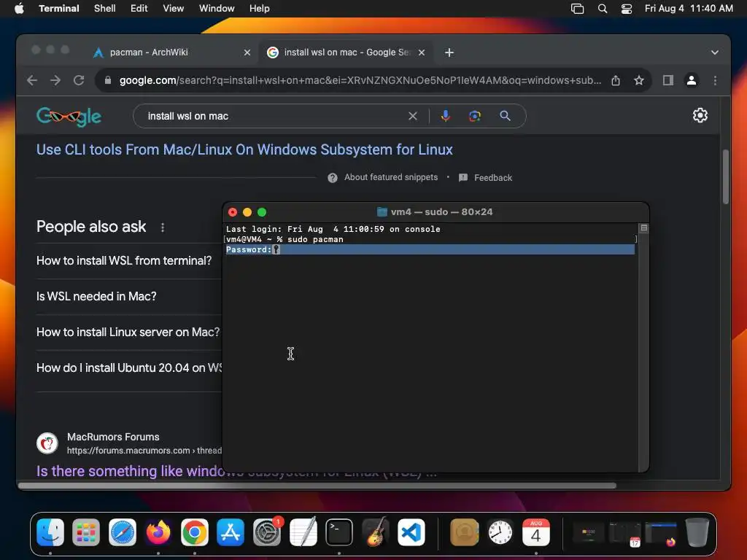Click About featured snippets link
Screen dimensions: 747x560
pyautogui.click(x=391, y=177)
